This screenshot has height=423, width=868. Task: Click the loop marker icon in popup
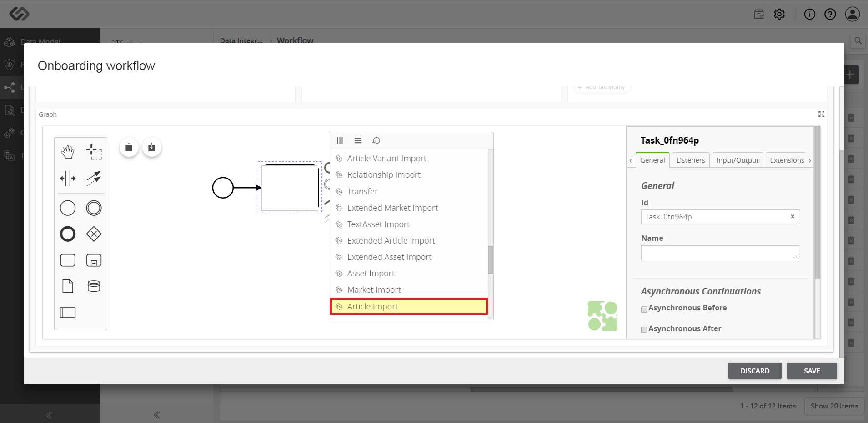[x=376, y=140]
